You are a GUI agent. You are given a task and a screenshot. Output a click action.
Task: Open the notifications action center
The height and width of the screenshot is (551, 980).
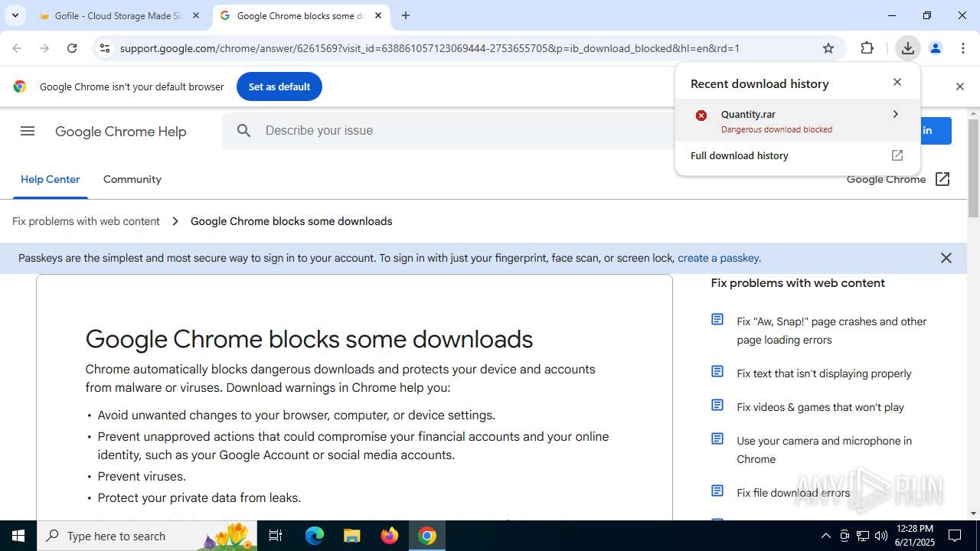click(955, 536)
